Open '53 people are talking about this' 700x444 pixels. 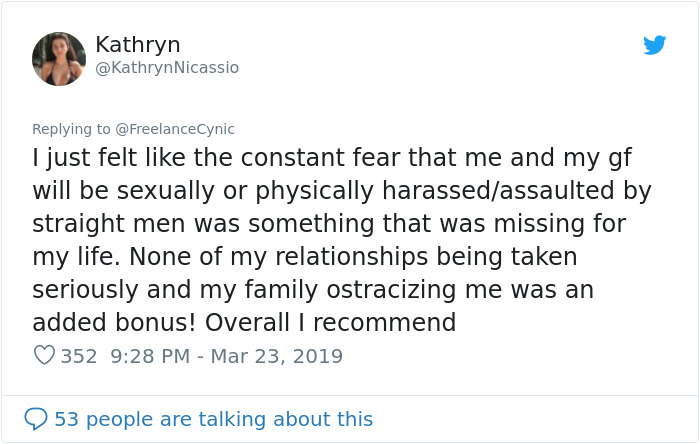pos(213,419)
